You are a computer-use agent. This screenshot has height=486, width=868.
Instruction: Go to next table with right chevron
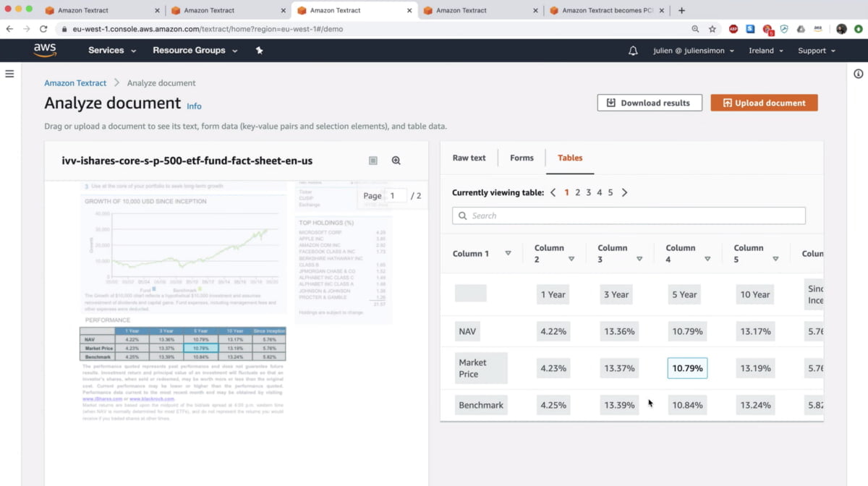[625, 192]
